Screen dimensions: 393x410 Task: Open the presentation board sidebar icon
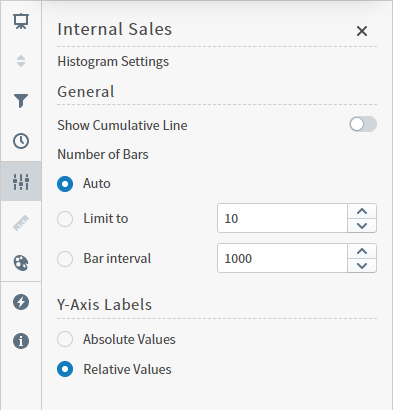point(21,21)
